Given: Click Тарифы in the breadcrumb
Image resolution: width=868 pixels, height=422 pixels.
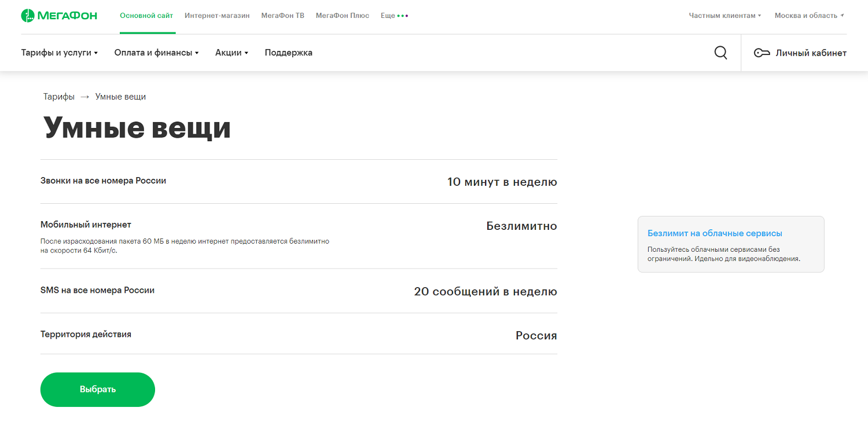Looking at the screenshot, I should click(x=58, y=96).
